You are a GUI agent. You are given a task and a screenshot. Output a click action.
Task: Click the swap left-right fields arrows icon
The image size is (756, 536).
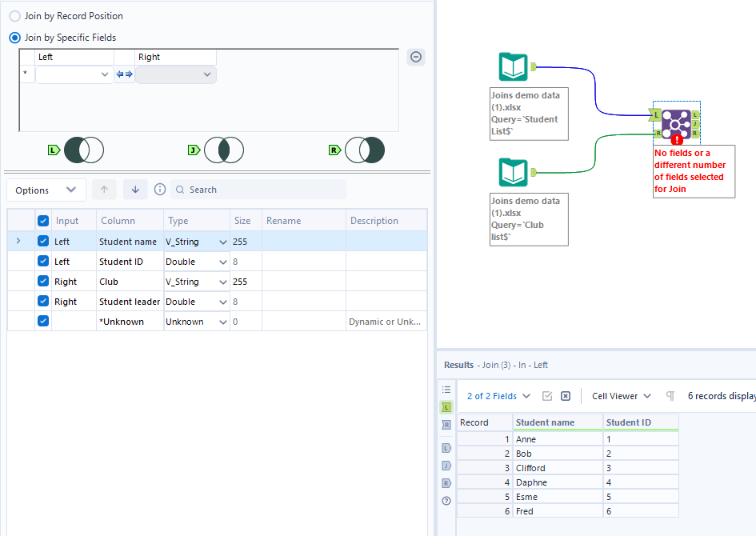124,74
